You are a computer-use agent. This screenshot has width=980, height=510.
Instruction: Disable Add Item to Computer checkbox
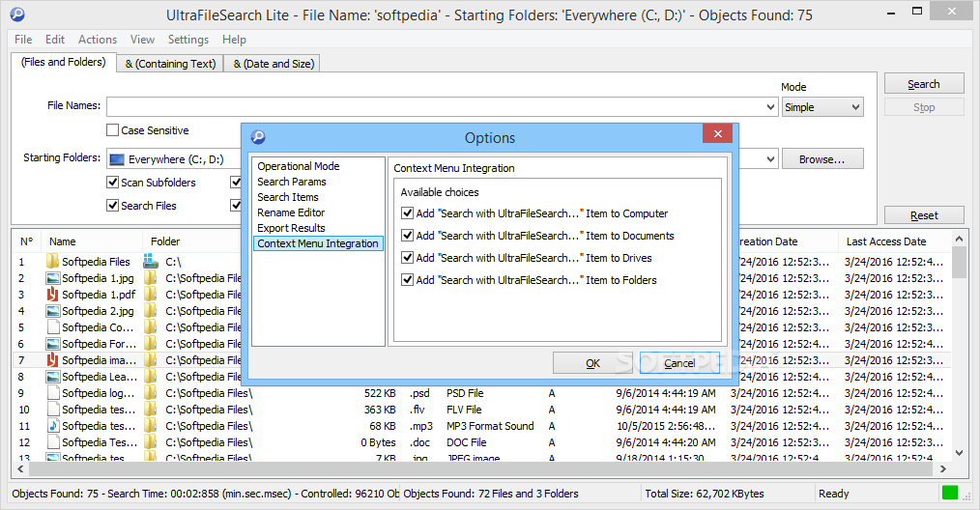click(408, 213)
